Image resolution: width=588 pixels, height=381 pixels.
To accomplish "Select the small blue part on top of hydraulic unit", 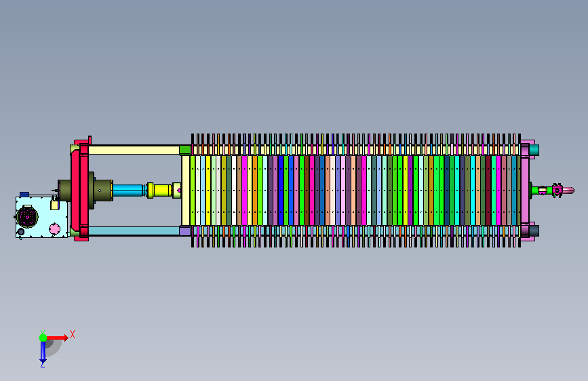I will 24,195.
